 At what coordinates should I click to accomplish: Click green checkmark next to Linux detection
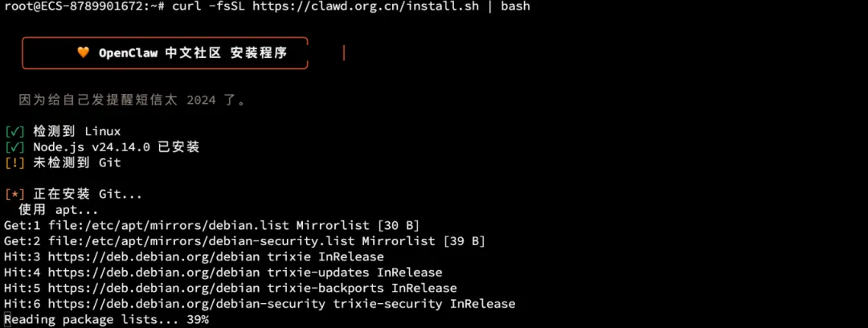click(x=15, y=132)
